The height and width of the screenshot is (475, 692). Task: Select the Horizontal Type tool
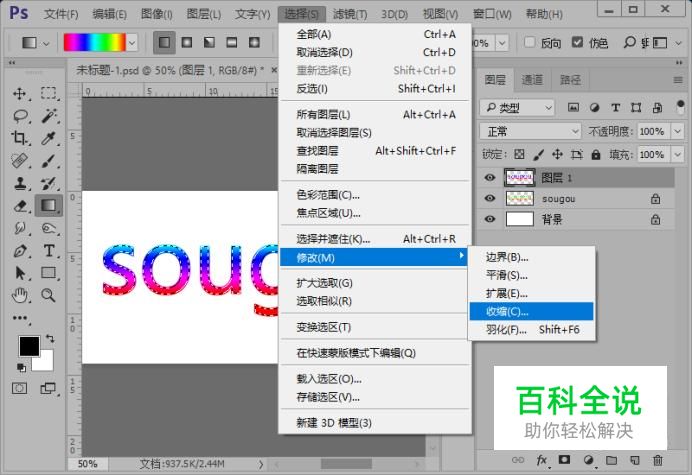pos(49,251)
